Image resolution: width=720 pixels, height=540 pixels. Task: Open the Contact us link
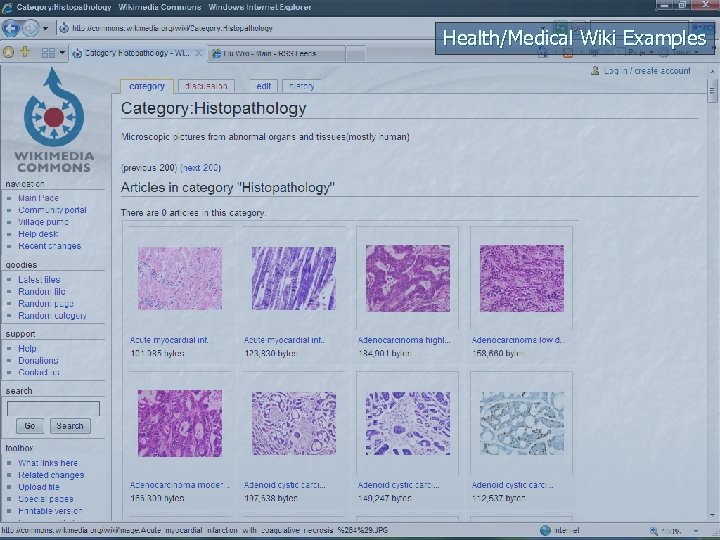click(39, 372)
